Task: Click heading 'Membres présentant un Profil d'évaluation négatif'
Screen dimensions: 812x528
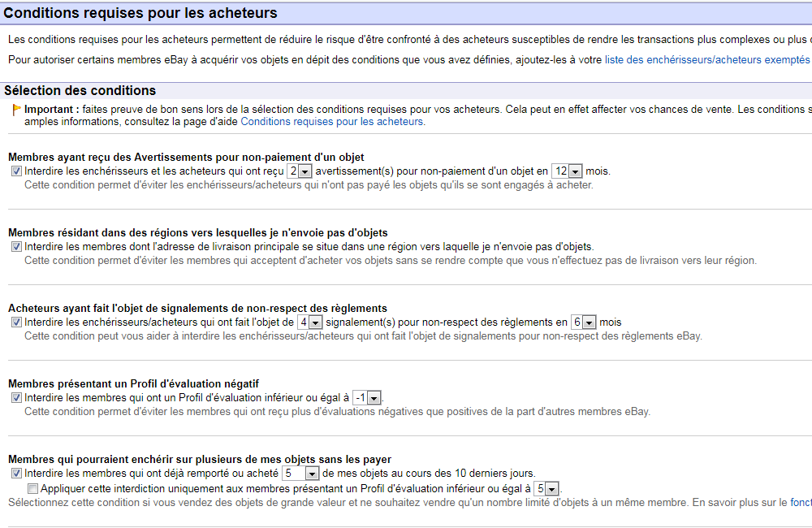Action: pyautogui.click(x=134, y=384)
